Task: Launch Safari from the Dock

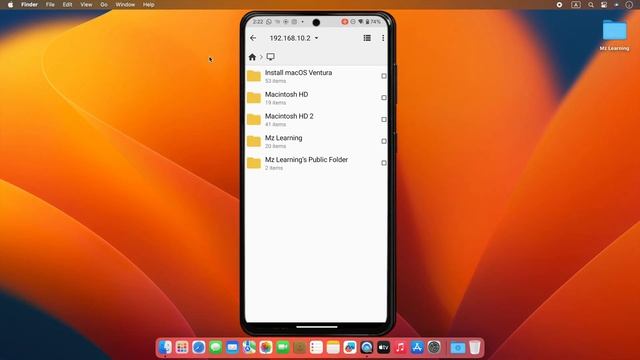Action: coord(199,347)
